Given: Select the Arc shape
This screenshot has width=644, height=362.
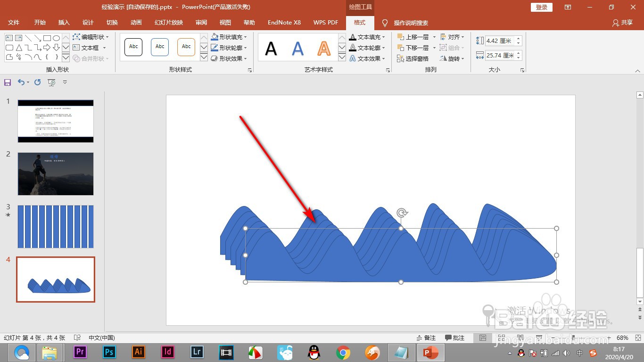Looking at the screenshot, I should (x=28, y=57).
